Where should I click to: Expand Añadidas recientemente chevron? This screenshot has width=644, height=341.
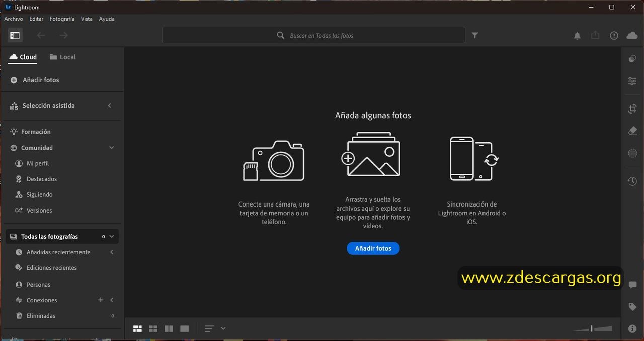pos(112,252)
